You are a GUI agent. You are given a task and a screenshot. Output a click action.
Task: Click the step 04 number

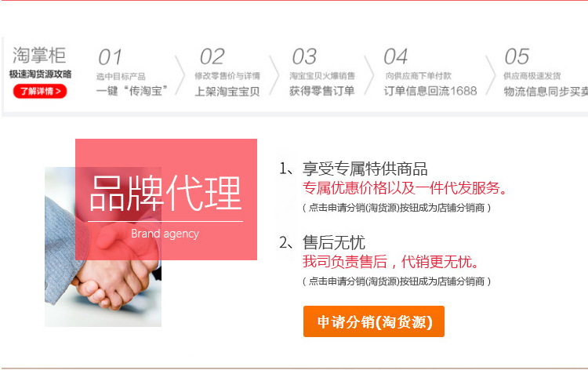tap(396, 57)
